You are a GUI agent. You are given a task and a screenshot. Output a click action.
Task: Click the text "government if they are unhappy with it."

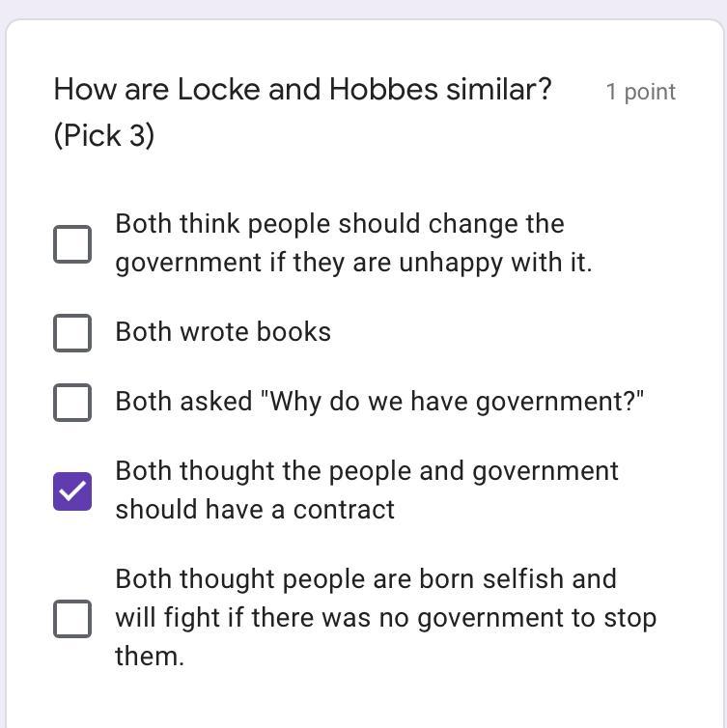click(353, 263)
